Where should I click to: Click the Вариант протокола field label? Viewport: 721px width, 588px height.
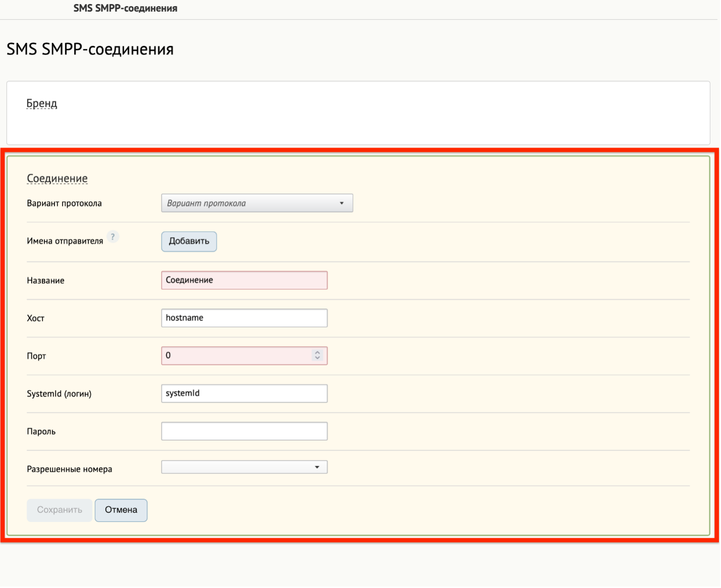click(x=65, y=204)
